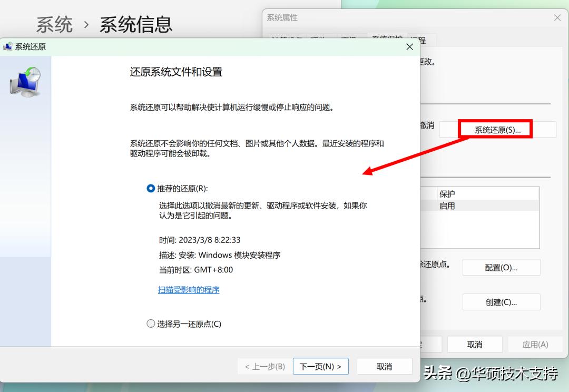Viewport: 569px width, 392px height.
Task: Click the 下一页(N) button
Action: pyautogui.click(x=320, y=366)
